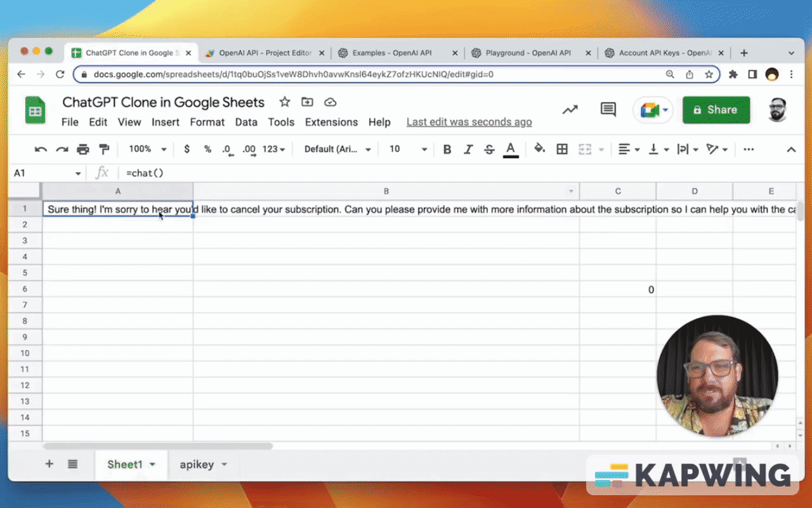Viewport: 812px width, 508px height.
Task: View the cloud document status icon
Action: click(330, 102)
